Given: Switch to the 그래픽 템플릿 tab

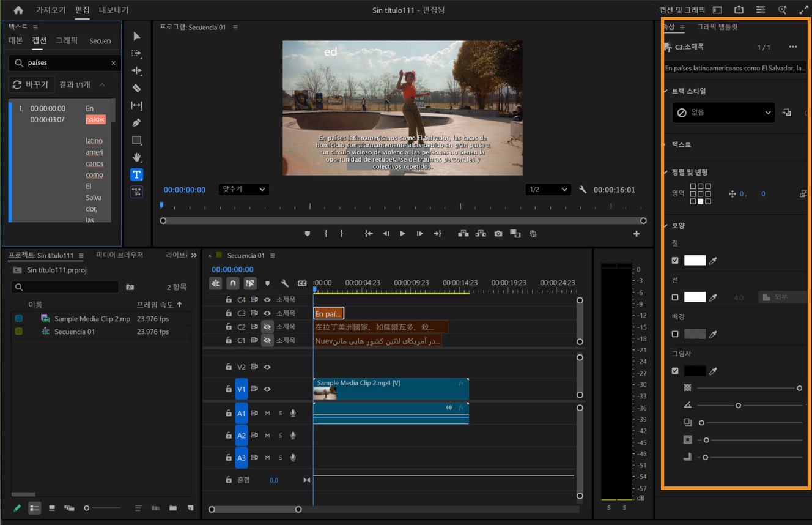Looking at the screenshot, I should (717, 27).
